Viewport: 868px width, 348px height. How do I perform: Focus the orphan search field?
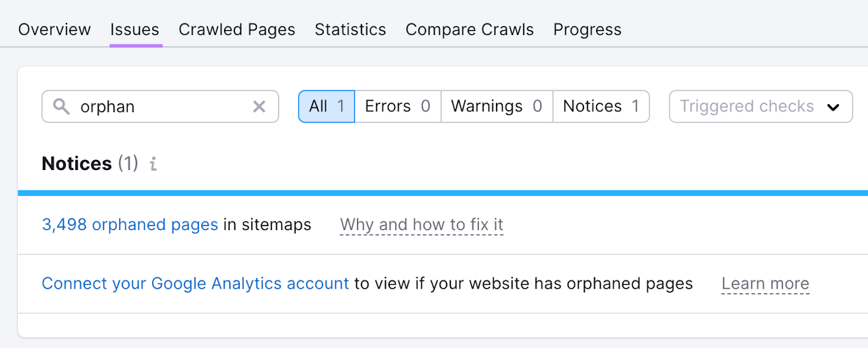pos(161,107)
